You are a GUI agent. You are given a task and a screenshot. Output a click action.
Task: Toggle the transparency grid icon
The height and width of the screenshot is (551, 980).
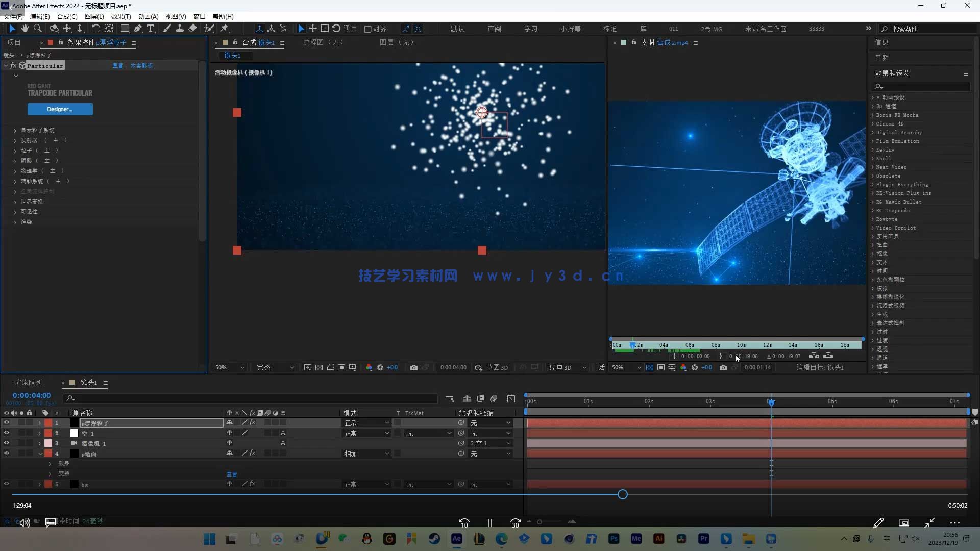319,368
